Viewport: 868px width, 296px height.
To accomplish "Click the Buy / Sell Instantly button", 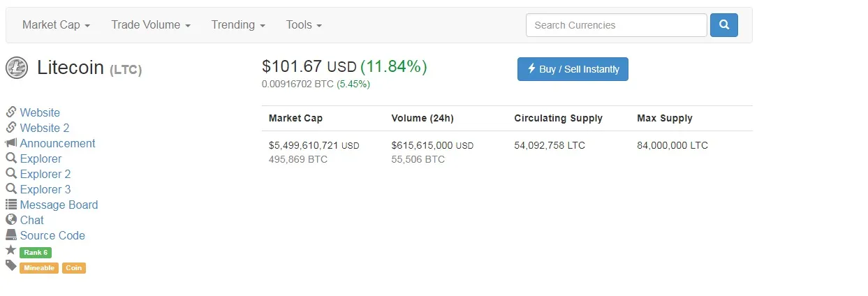I will [x=573, y=69].
